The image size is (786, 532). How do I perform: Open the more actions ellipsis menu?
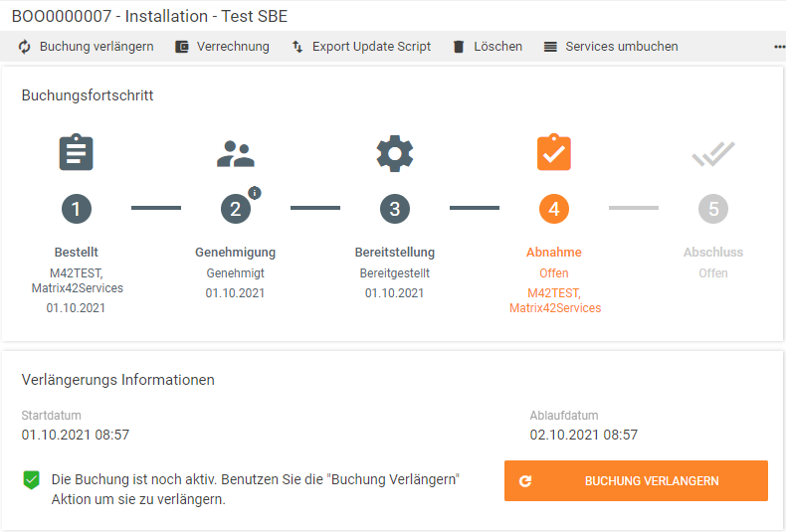(779, 47)
